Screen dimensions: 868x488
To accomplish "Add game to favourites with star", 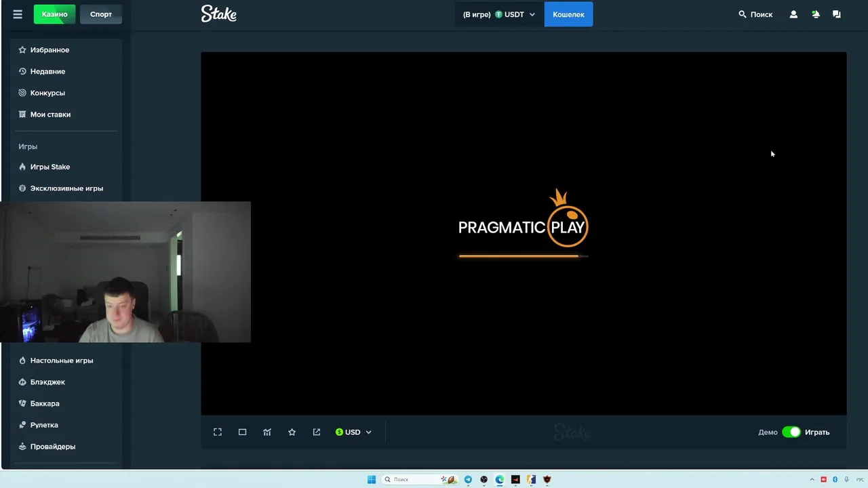I will pos(292,432).
